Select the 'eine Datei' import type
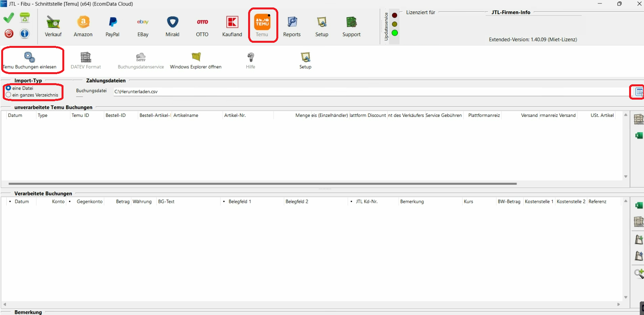644x315 pixels. (x=8, y=88)
